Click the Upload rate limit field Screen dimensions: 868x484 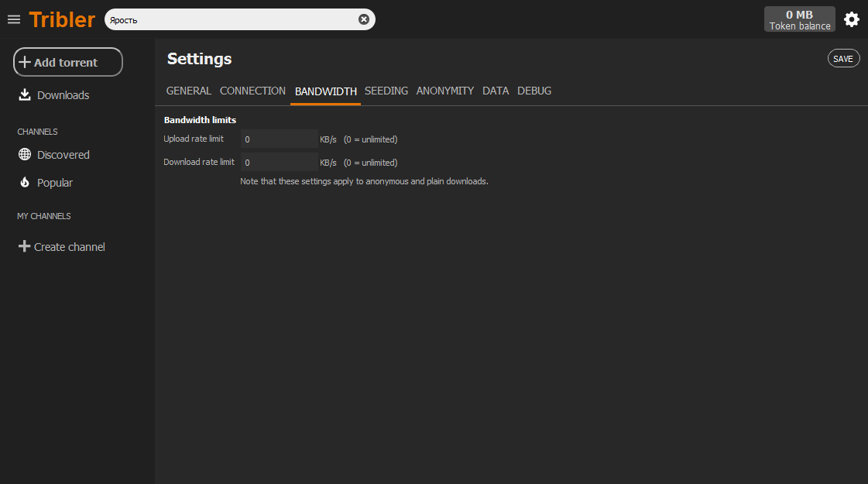(279, 139)
